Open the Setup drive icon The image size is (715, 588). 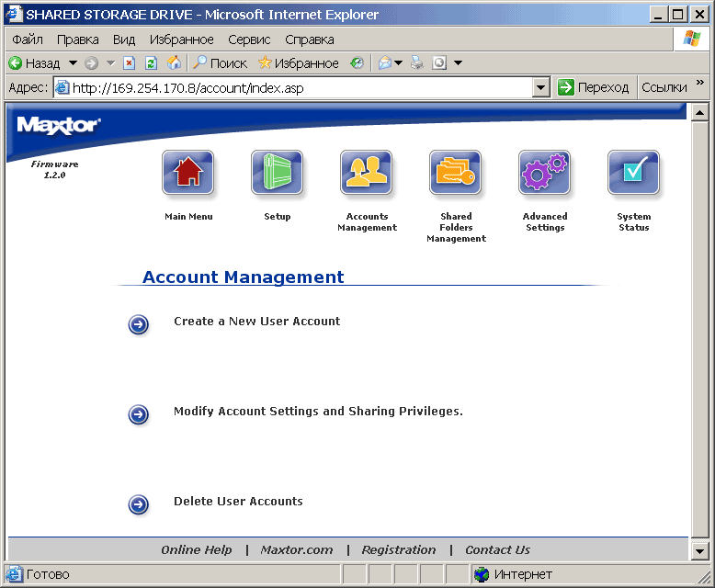point(277,173)
